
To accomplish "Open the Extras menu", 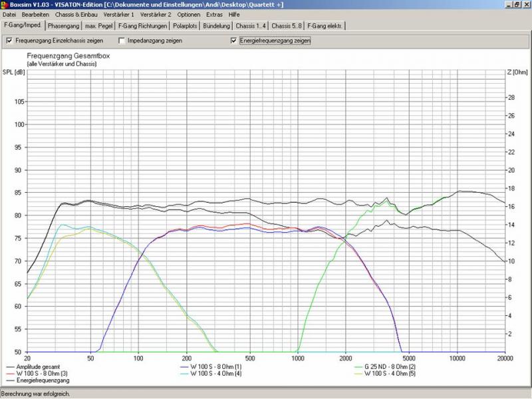I will (x=214, y=14).
